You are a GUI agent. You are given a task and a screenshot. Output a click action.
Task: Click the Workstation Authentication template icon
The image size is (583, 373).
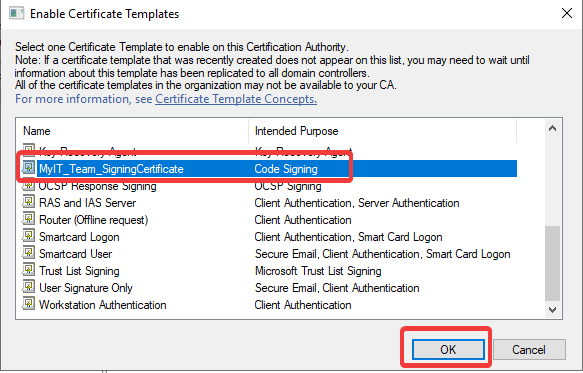tap(28, 304)
